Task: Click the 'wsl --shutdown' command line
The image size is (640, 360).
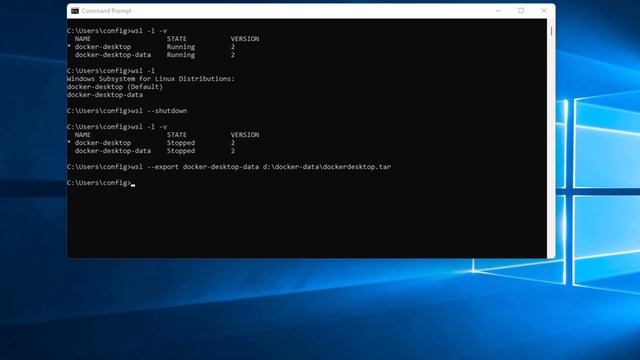Action: [x=127, y=111]
